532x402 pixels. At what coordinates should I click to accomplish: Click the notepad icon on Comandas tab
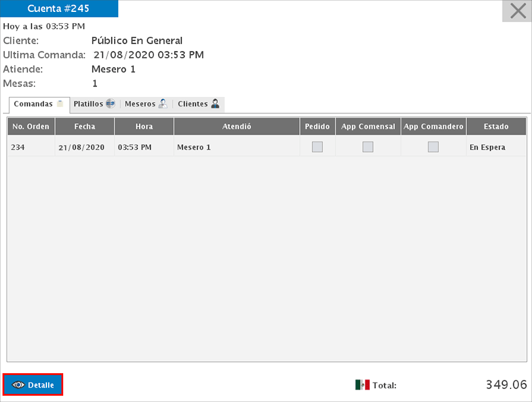(60, 104)
